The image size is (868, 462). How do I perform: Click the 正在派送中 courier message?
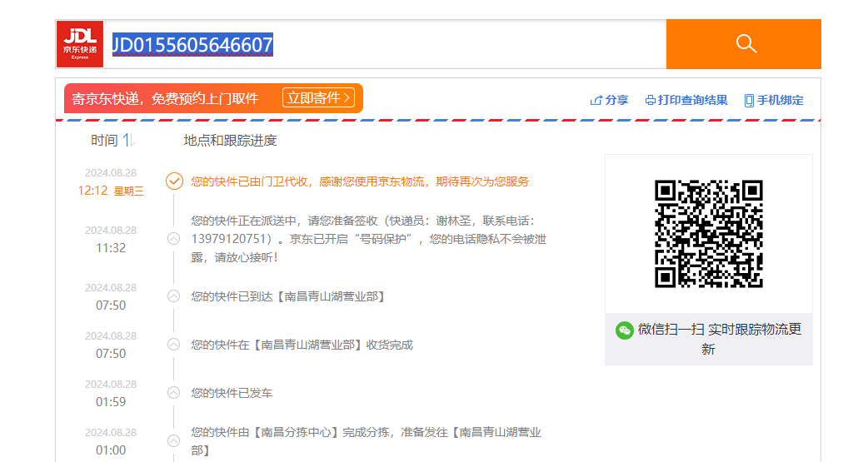369,239
